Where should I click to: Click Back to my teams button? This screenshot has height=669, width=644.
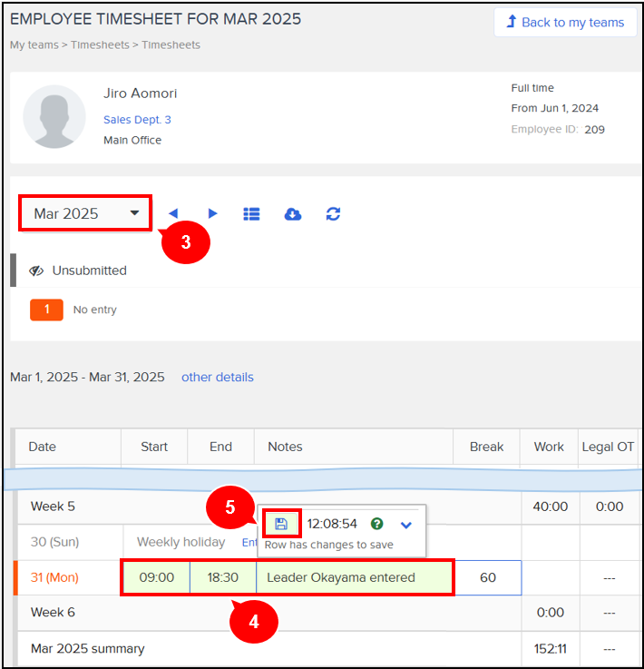point(565,22)
